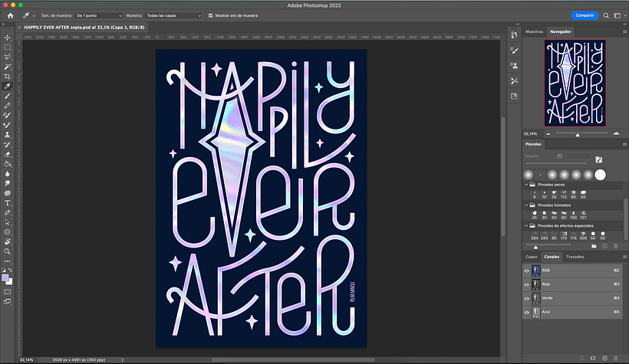
Task: Hide the Azul channel eye icon
Action: coord(527,313)
